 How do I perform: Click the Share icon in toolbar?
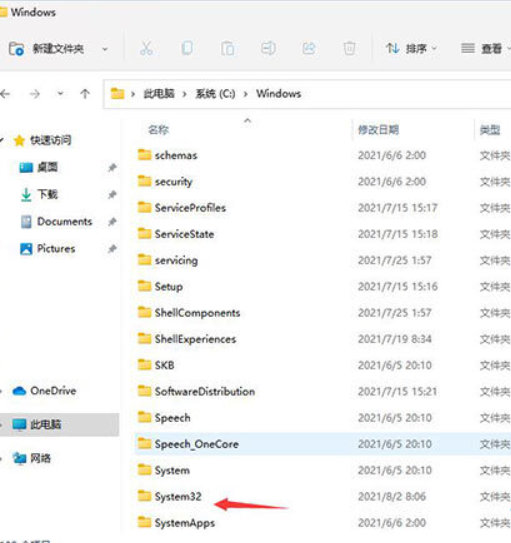tap(309, 48)
